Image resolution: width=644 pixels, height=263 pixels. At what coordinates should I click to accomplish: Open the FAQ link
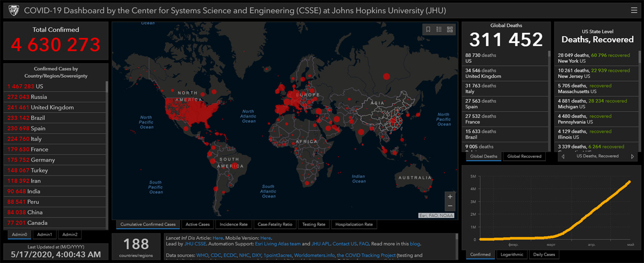364,244
